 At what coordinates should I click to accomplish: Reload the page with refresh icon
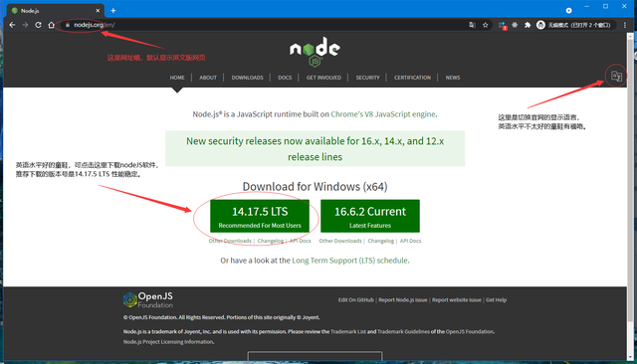(38, 25)
